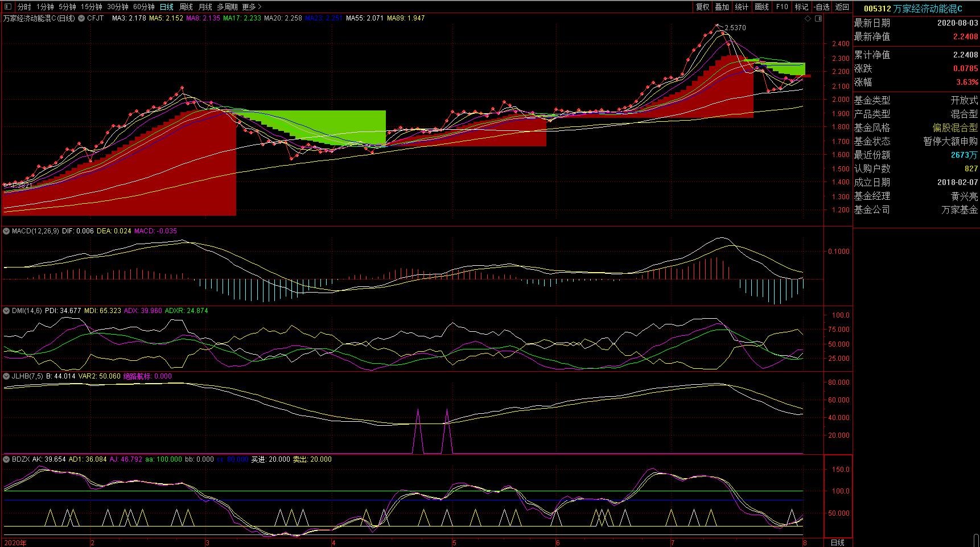Click the BDZX indicator label

click(20, 459)
